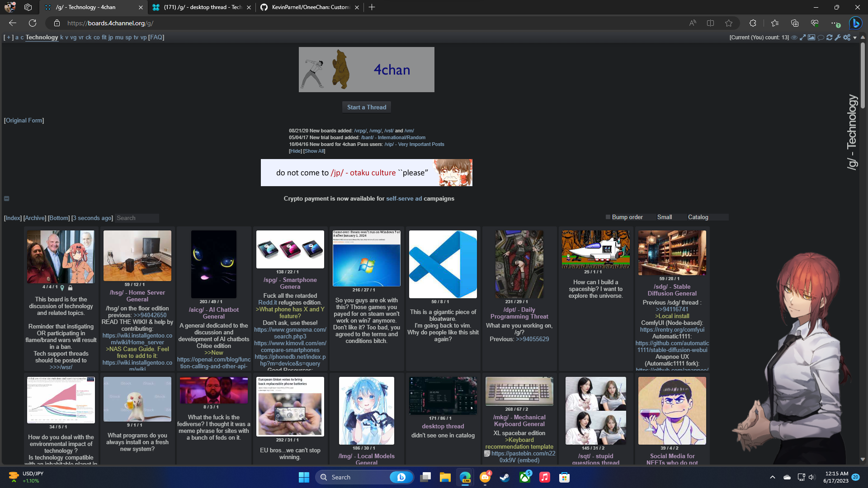Open the gears settings icon in header

[847, 38]
